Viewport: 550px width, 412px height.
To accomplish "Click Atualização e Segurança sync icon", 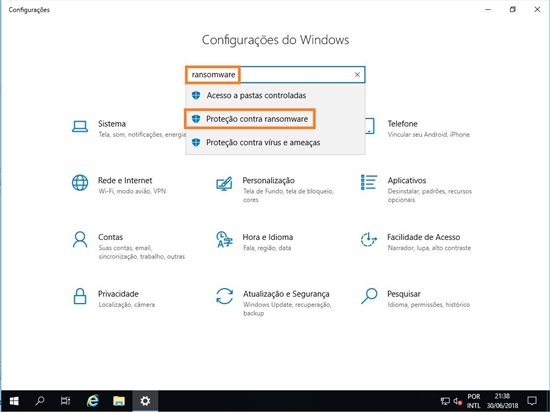I will pos(224,296).
